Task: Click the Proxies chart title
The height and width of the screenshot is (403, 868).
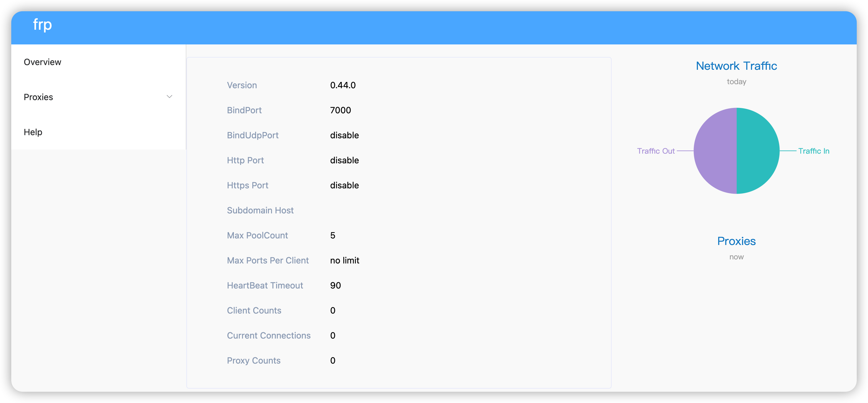Action: (x=736, y=241)
